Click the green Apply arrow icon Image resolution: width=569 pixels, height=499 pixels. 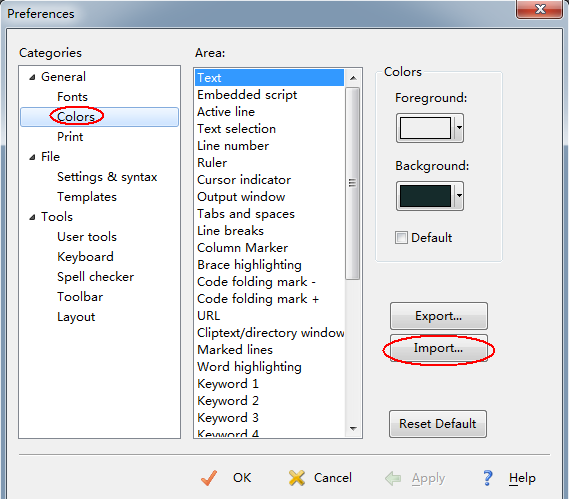[x=393, y=478]
